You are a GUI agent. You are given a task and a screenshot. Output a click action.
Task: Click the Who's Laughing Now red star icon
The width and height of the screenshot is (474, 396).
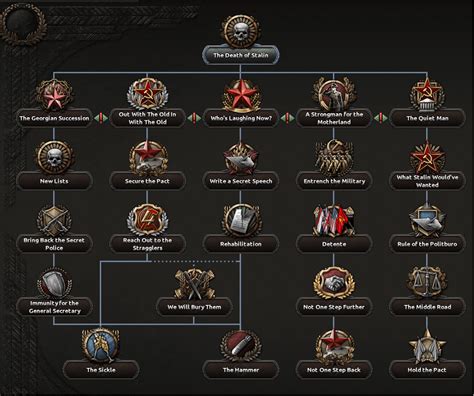pyautogui.click(x=241, y=95)
